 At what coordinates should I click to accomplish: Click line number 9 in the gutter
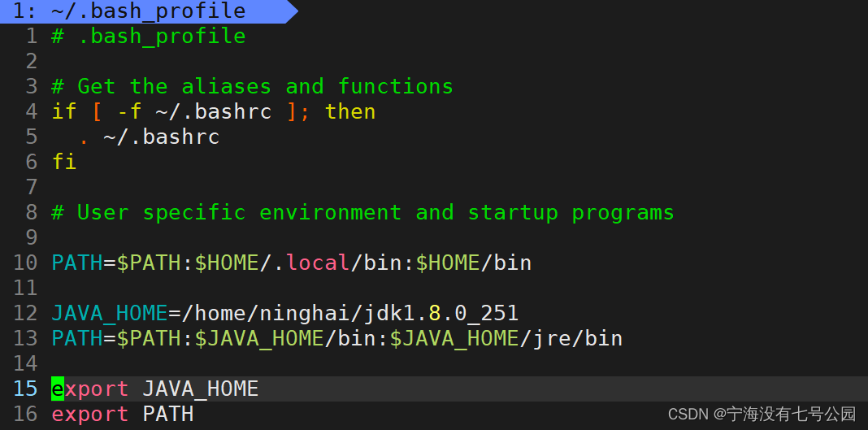(x=32, y=237)
